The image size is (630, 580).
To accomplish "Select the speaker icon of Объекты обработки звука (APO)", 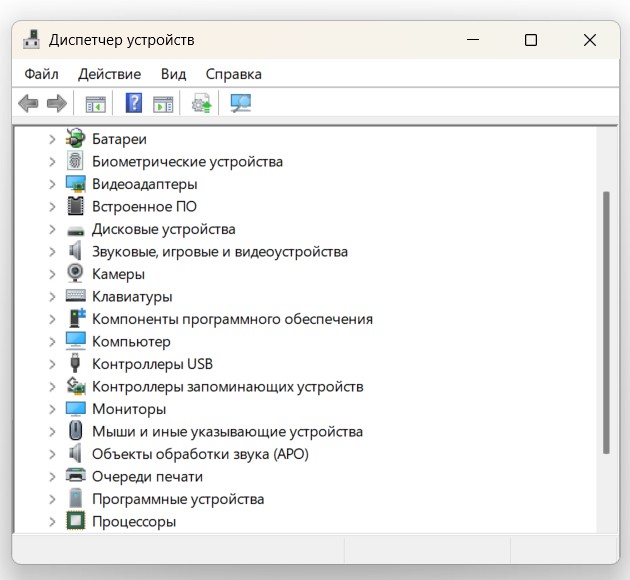I will [75, 453].
